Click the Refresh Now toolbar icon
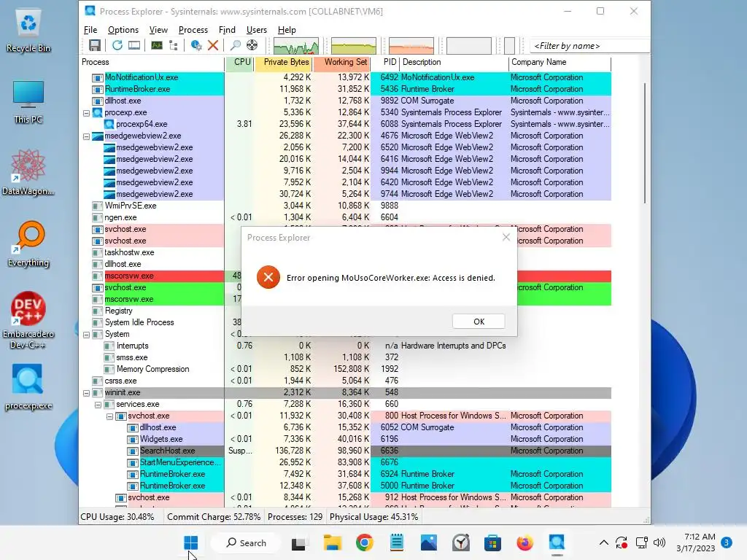The image size is (747, 560). (117, 45)
